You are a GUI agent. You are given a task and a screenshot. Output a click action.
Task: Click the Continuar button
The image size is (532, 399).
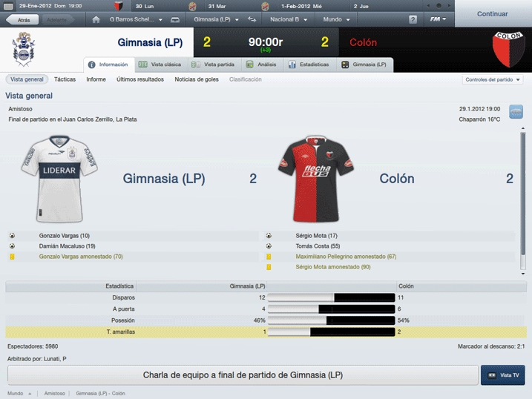click(x=492, y=14)
